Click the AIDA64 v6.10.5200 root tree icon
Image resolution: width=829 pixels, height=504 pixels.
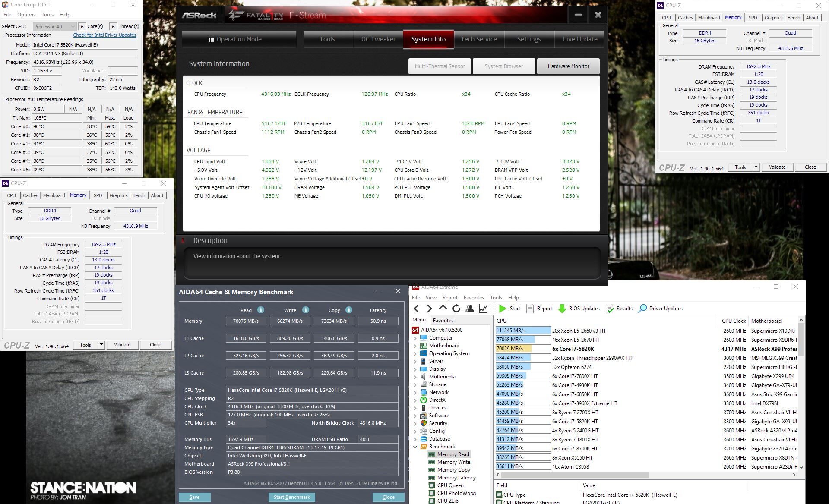[415, 330]
